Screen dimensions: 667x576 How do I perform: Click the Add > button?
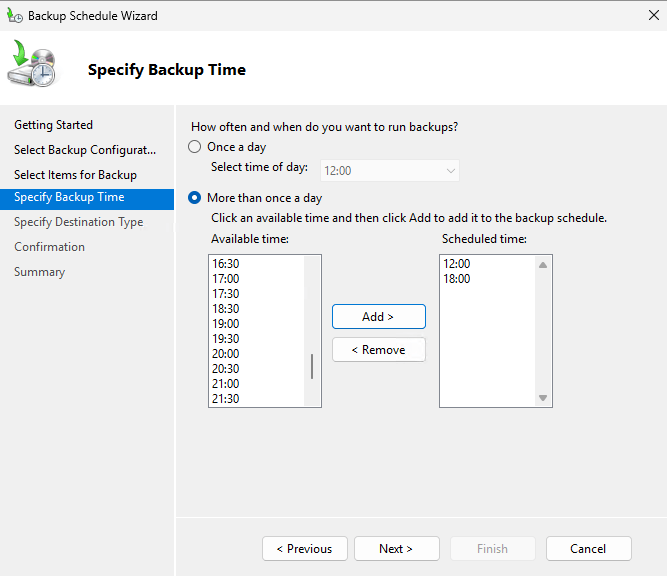[x=378, y=316]
